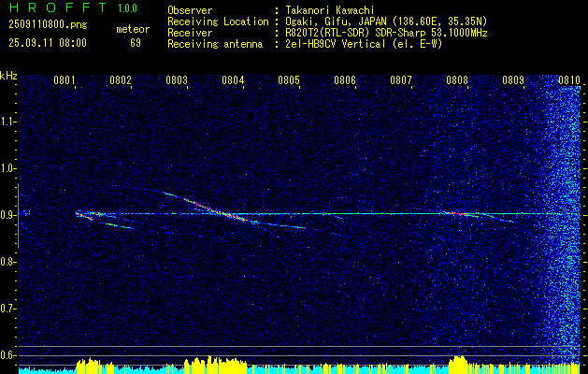Click the meteor echo head after 0801
Image resolution: width=588 pixels, height=374 pixels.
[x=85, y=215]
